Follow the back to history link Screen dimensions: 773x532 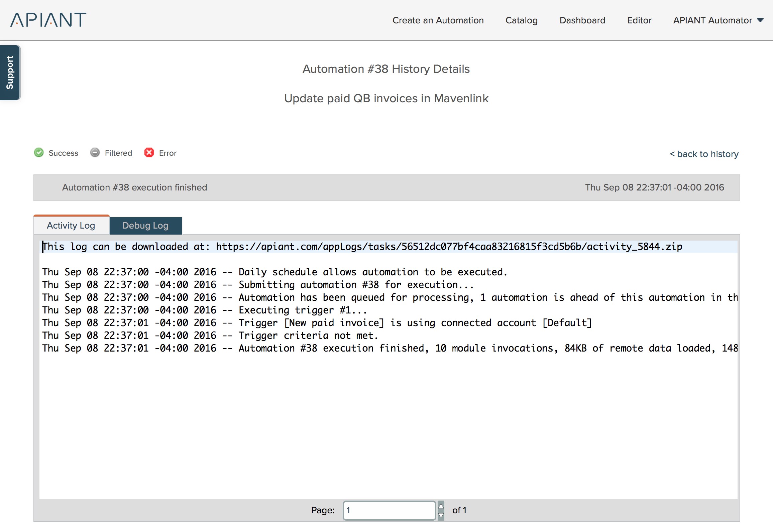[x=704, y=154]
